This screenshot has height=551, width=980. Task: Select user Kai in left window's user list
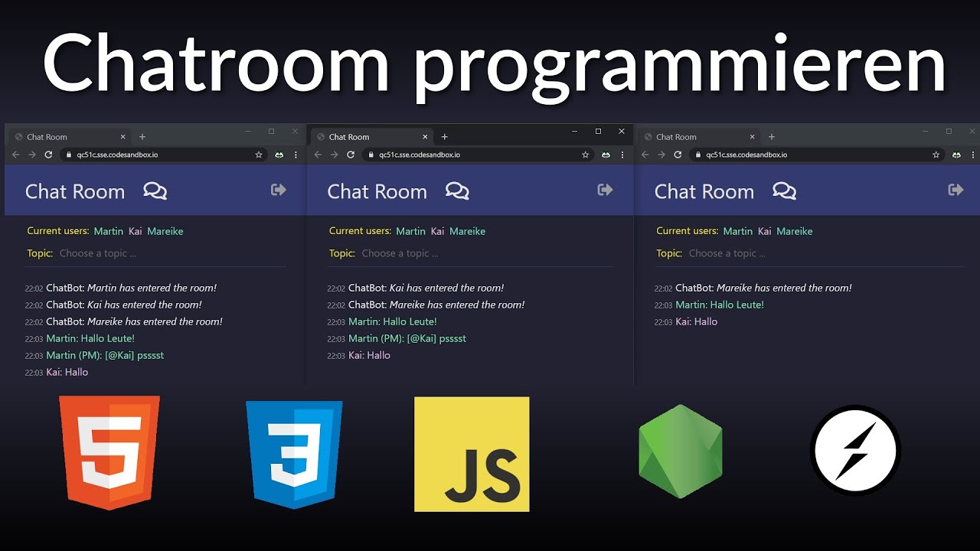pos(136,231)
